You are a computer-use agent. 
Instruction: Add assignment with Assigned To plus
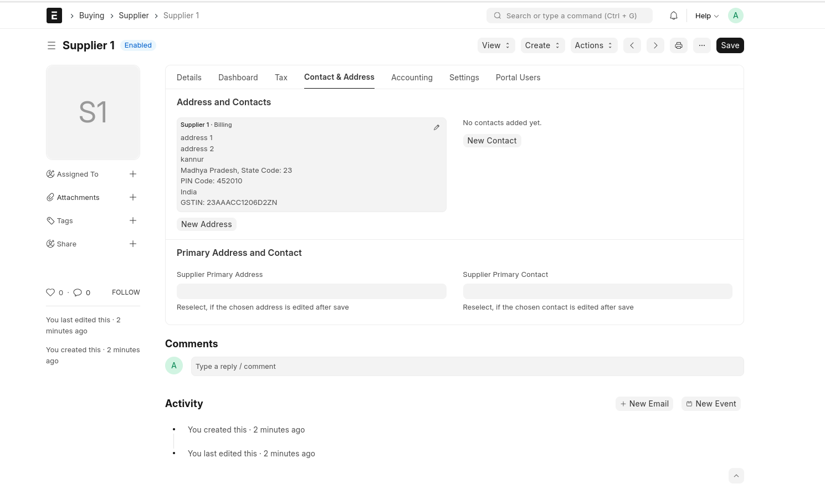[x=133, y=174]
